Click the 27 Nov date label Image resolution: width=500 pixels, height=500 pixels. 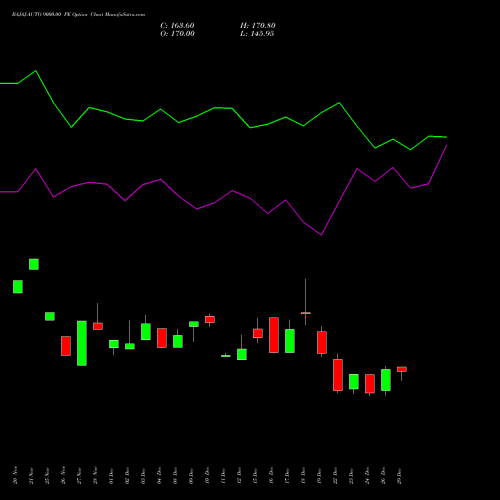tap(79, 476)
